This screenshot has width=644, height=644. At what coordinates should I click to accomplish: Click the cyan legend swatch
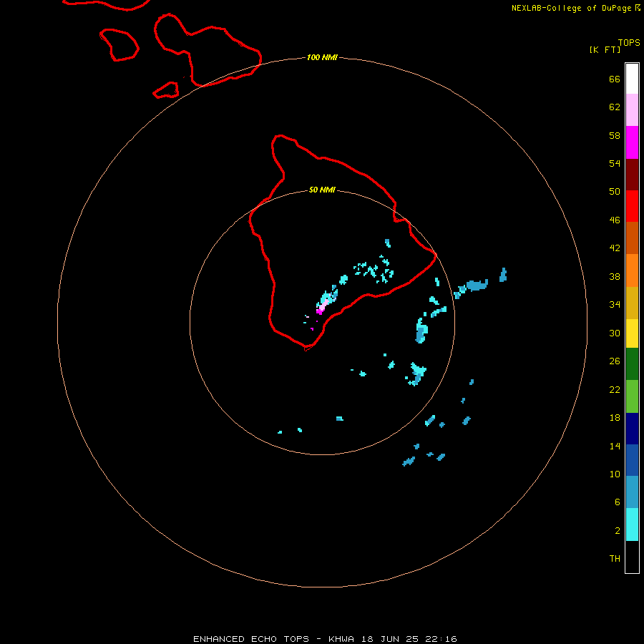click(x=632, y=525)
